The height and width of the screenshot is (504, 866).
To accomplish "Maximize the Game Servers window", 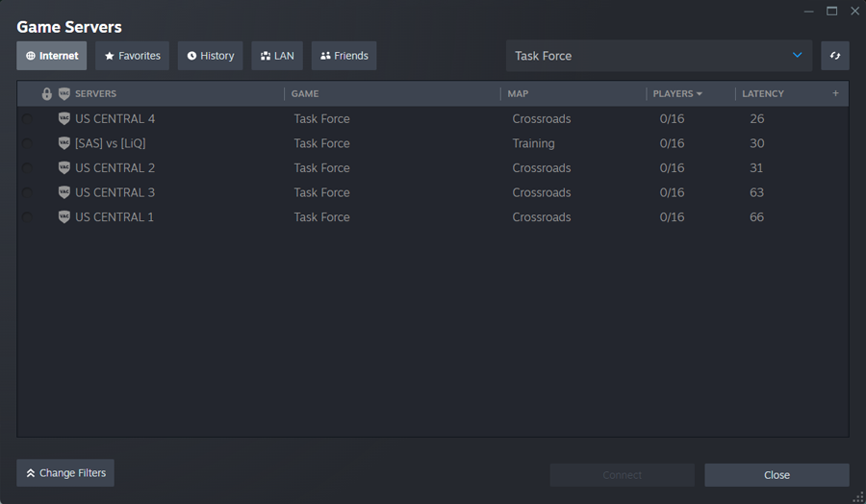I will pos(832,12).
